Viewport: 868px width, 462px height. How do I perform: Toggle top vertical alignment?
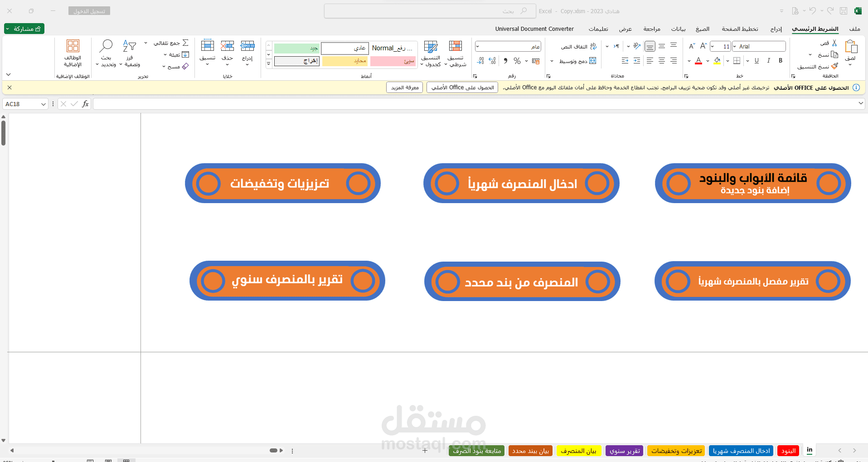pos(674,46)
